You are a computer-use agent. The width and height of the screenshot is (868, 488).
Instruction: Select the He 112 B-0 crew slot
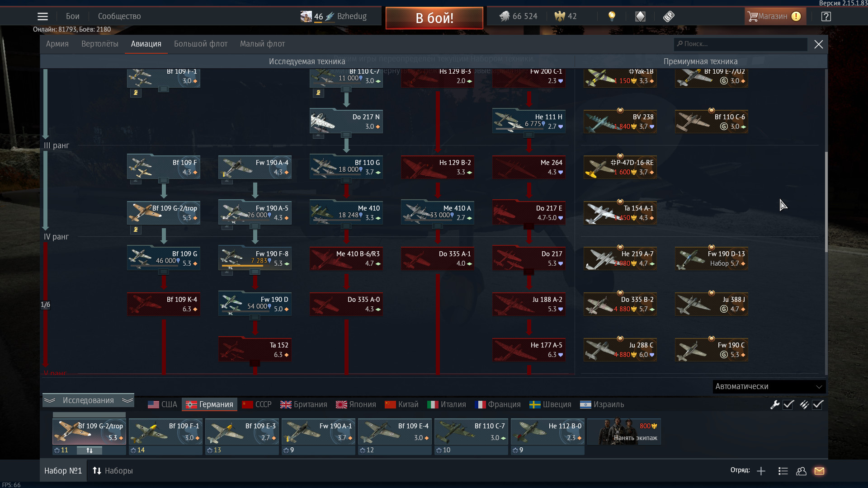547,432
